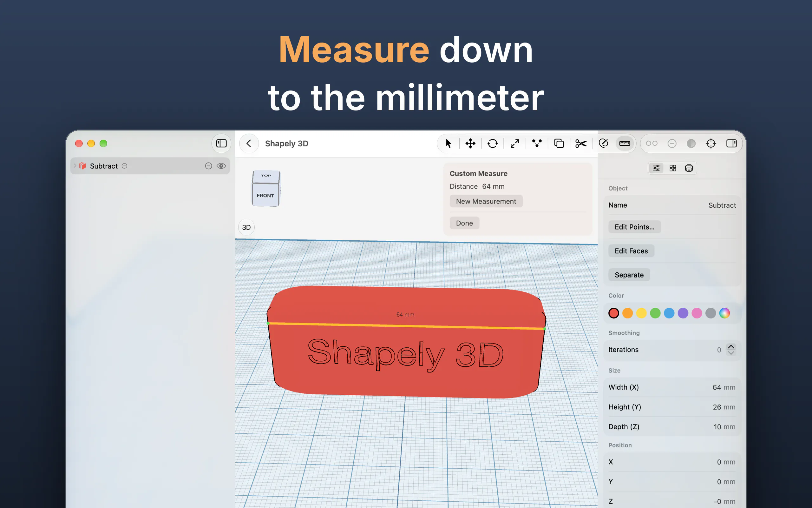The image size is (812, 508).
Task: Click the Subtract row minus button
Action: (209, 166)
